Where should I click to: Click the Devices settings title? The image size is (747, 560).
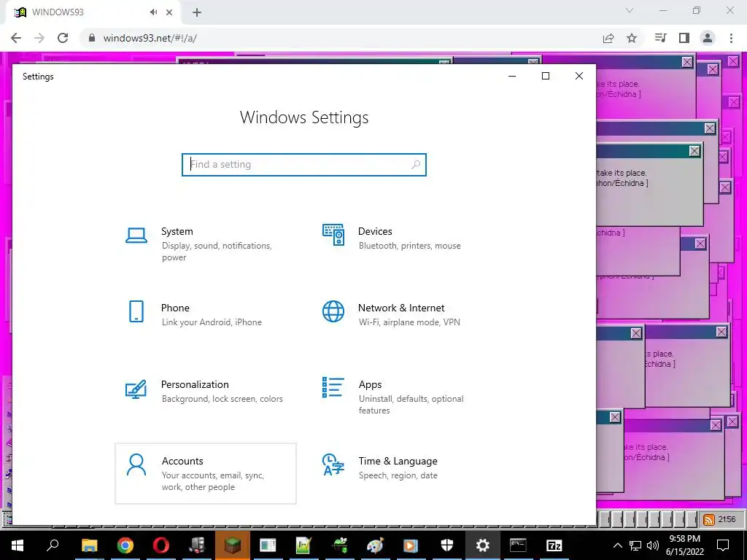coord(375,231)
